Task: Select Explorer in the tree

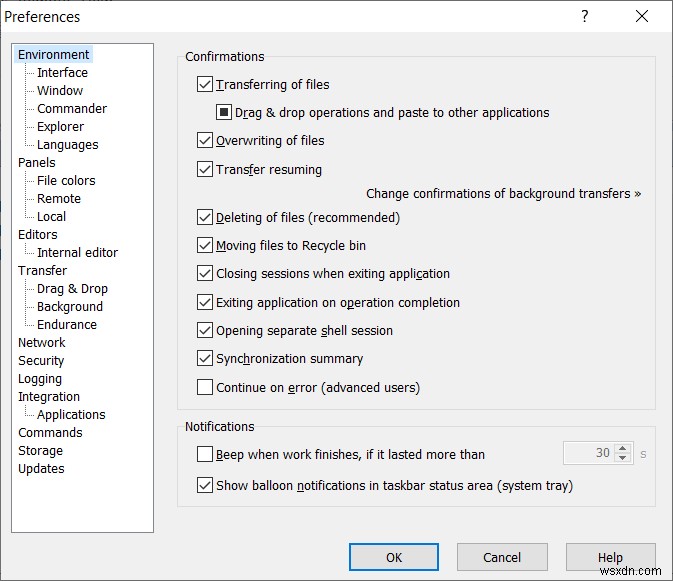Action: (61, 127)
